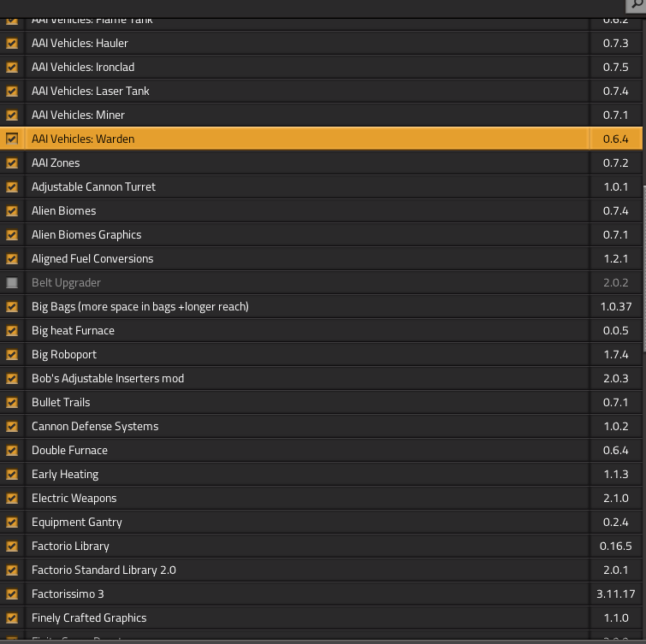Viewport: 646px width, 644px height.
Task: Enable the Belt Upgrader mod checkbox
Action: (x=12, y=282)
